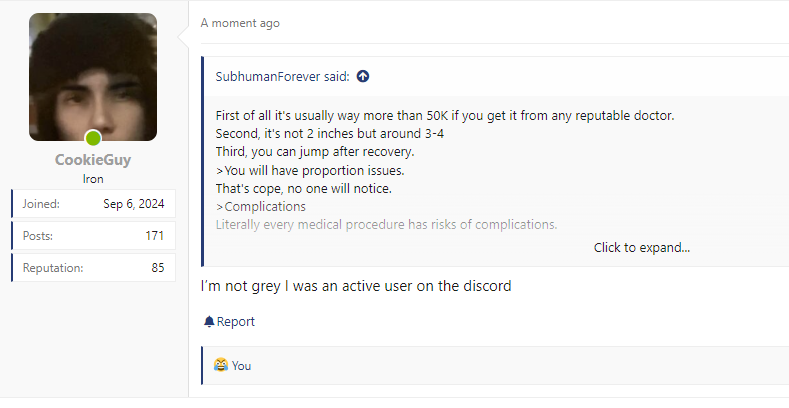Click the Reputation value 85
Viewport: 789px width, 408px height.
(158, 268)
